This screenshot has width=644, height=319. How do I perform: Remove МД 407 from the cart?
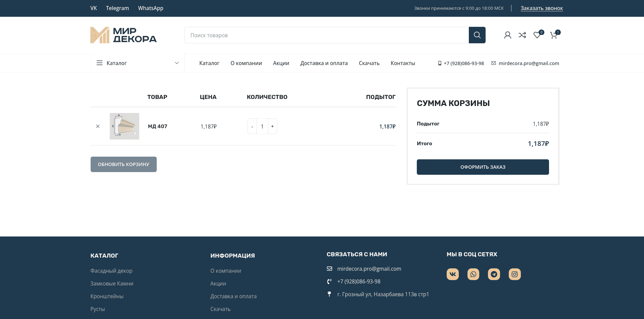98,126
